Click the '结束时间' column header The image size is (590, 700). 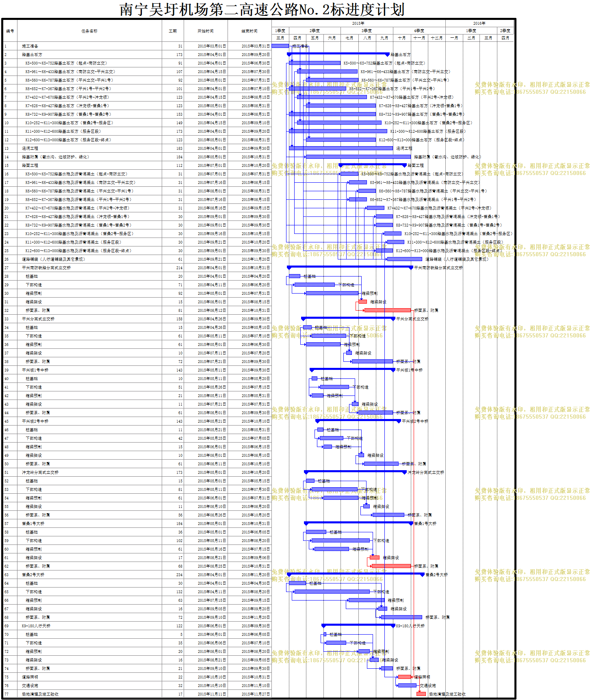[249, 31]
